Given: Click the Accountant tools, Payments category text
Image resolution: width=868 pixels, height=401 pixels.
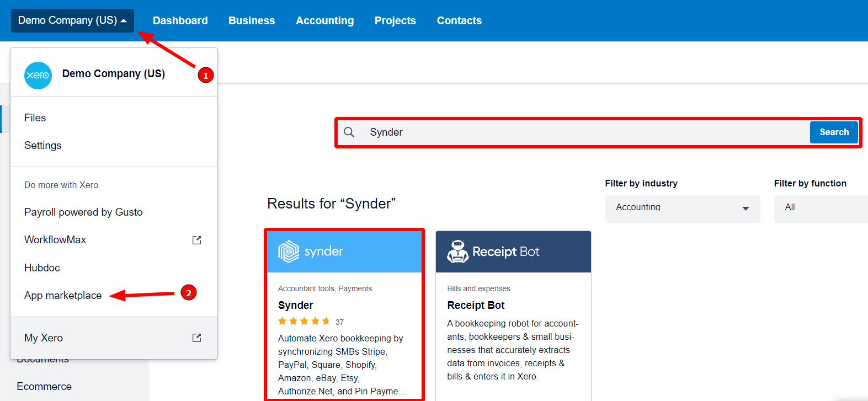Looking at the screenshot, I should pos(325,288).
